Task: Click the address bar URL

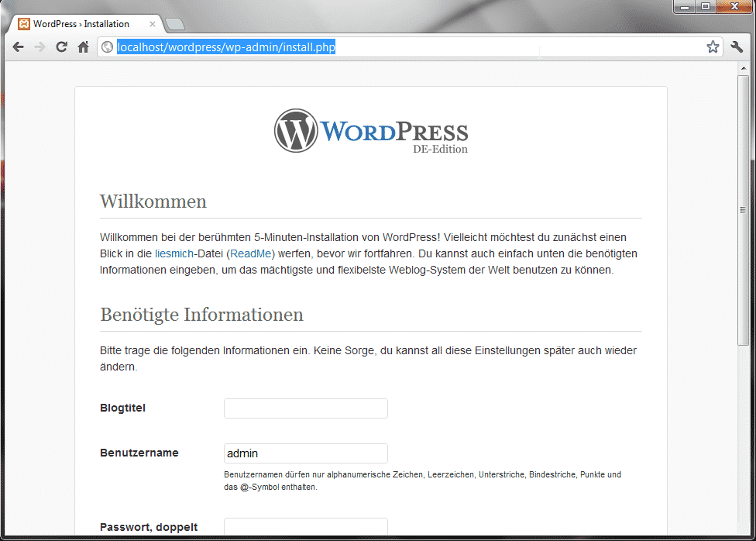Action: pos(226,47)
